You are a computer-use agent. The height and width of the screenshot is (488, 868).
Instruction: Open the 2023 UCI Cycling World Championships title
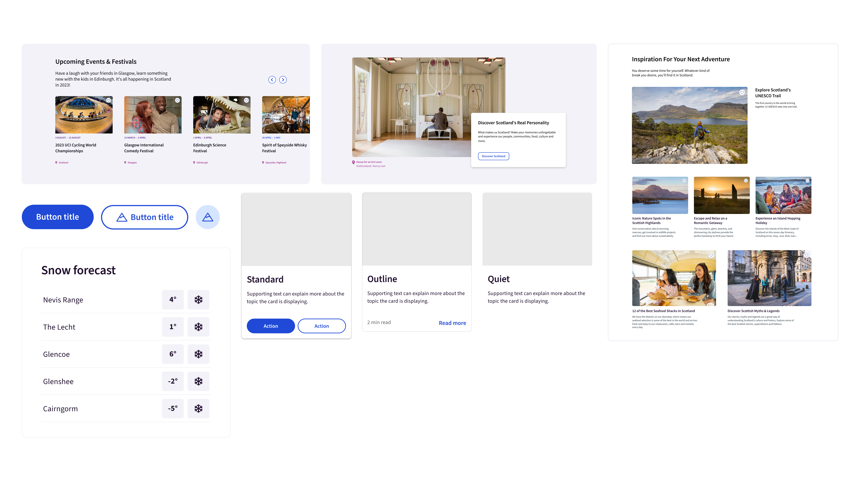tap(76, 148)
